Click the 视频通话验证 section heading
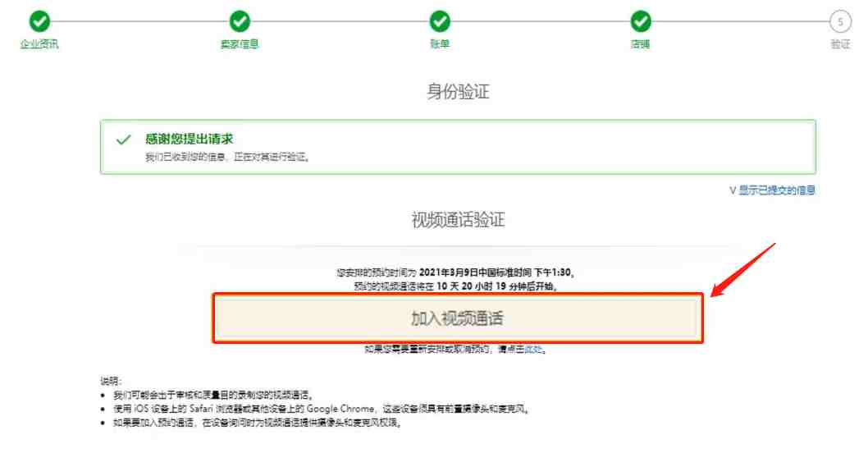The image size is (868, 453). [458, 220]
